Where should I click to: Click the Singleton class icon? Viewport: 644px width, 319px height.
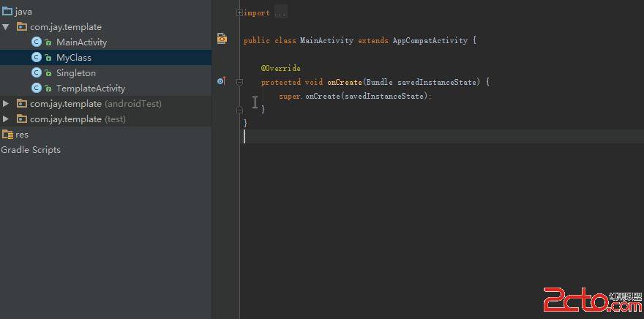pos(37,72)
